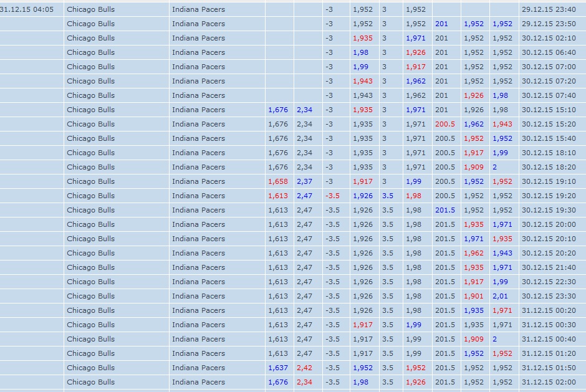Select red 2,34 in the 31.12.15 02:00 row
Screen dimensions: 586x392
pos(304,382)
